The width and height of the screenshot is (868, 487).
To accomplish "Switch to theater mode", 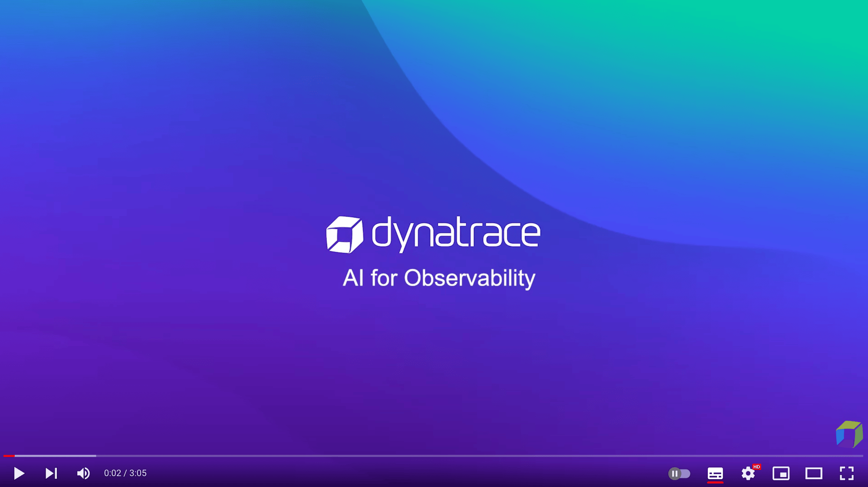I will [x=814, y=473].
